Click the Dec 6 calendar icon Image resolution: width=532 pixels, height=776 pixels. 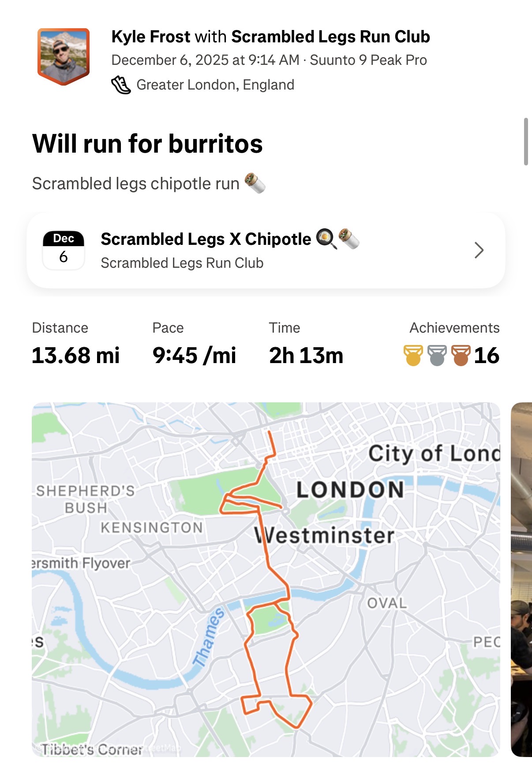tap(64, 250)
